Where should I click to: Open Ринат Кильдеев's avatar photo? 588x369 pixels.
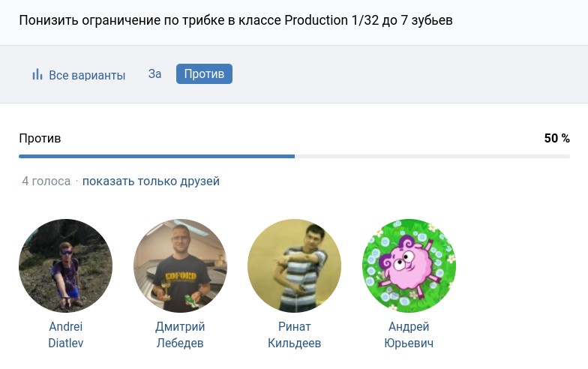point(294,265)
